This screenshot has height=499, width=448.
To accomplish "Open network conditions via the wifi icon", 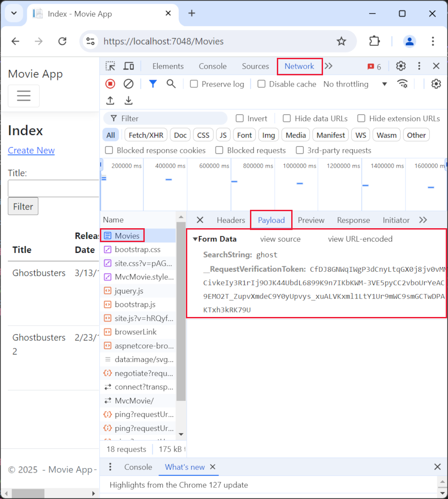I will click(402, 84).
